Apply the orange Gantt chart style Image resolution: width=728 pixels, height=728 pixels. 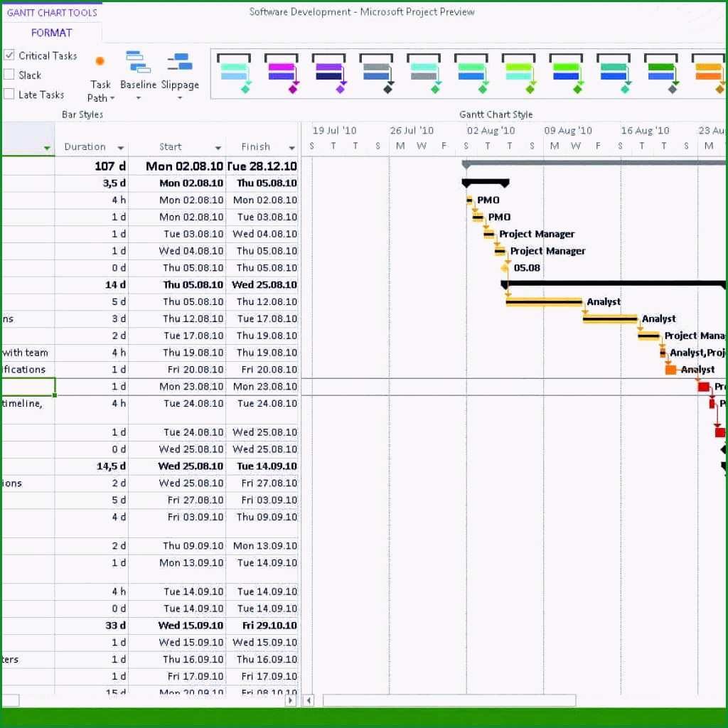(708, 74)
